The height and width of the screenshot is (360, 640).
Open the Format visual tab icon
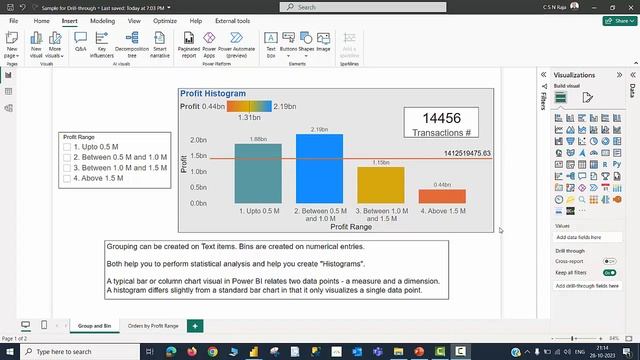587,98
